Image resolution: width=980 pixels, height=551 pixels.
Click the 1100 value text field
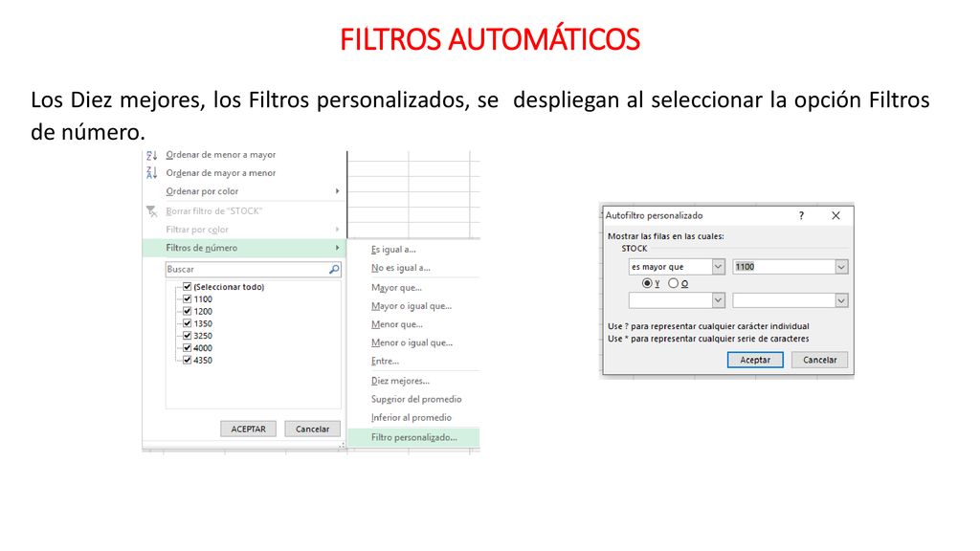pos(784,267)
